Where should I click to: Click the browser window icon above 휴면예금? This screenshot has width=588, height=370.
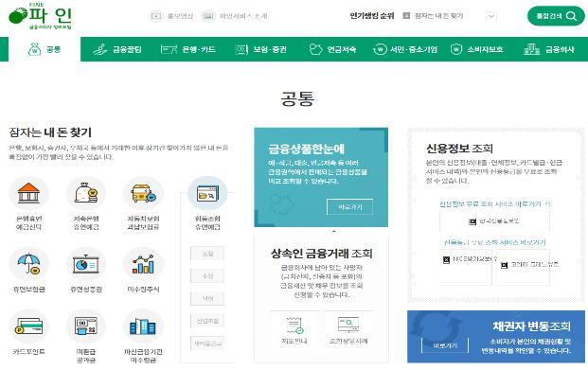click(207, 193)
